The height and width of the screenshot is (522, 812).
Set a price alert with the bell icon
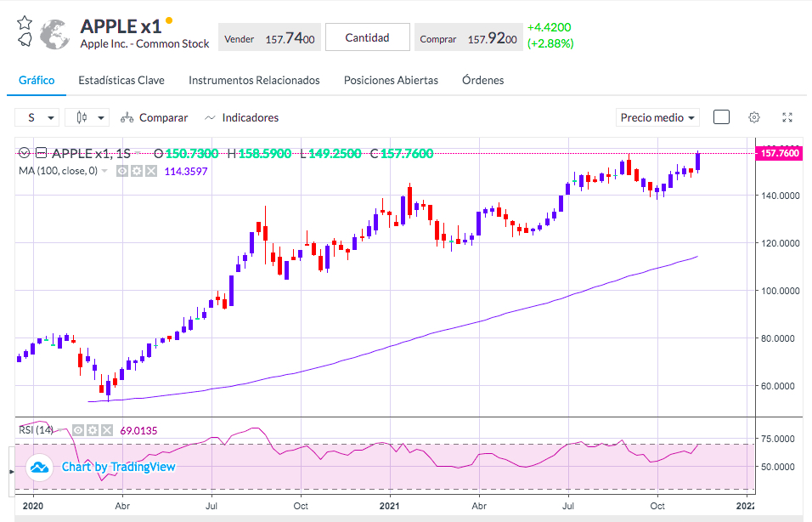pos(25,39)
